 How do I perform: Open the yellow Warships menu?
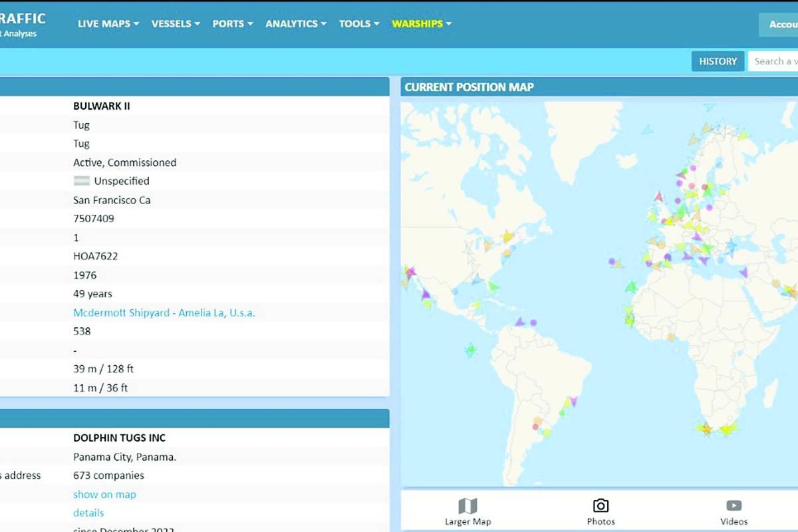(422, 23)
